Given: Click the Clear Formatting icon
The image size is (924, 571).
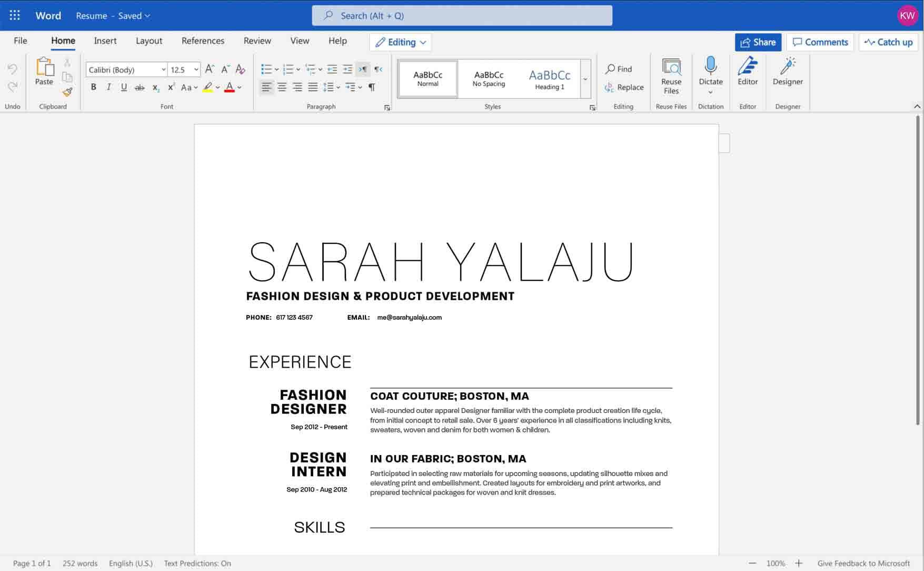Looking at the screenshot, I should 241,70.
